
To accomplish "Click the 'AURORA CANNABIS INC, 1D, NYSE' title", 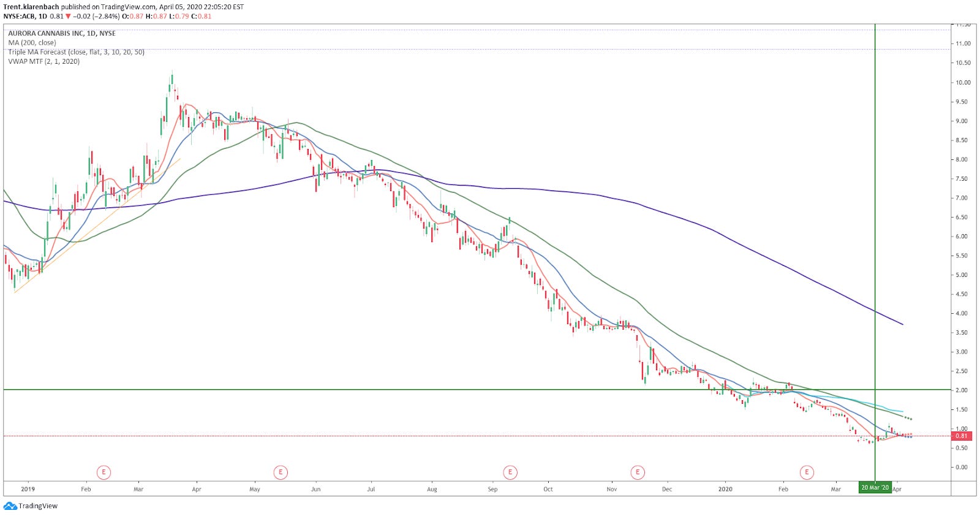I will (x=62, y=33).
